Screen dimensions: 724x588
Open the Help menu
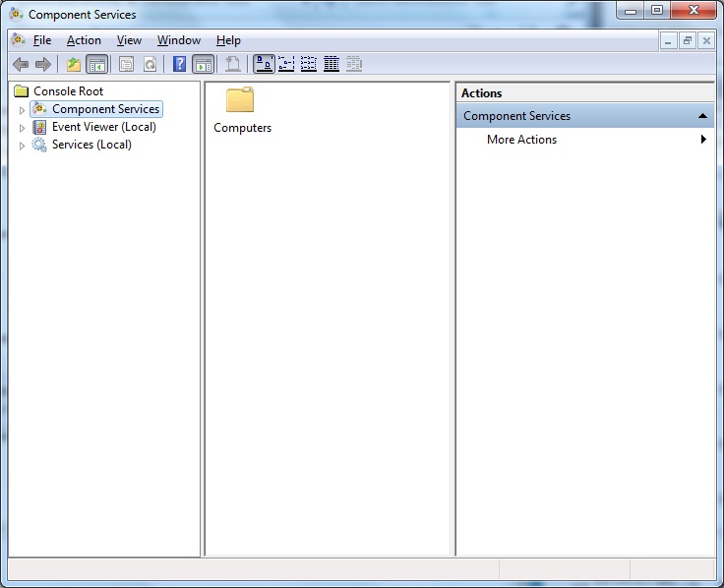click(228, 40)
